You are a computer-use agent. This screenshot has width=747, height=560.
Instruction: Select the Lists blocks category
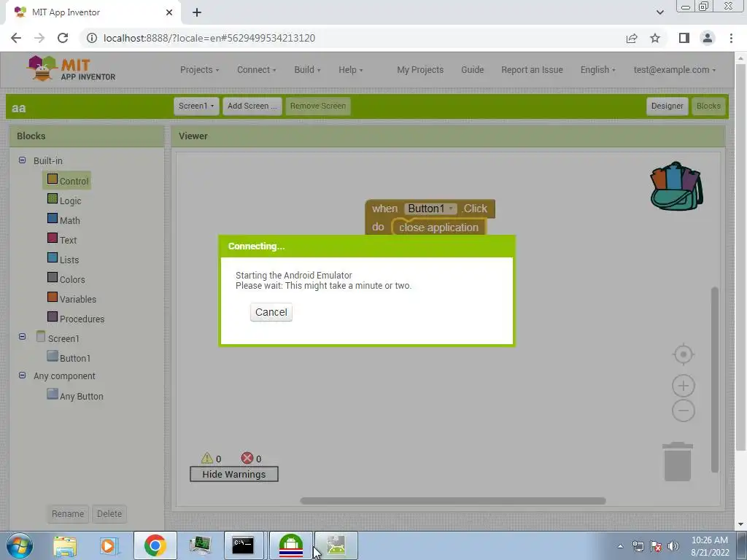(x=63, y=260)
